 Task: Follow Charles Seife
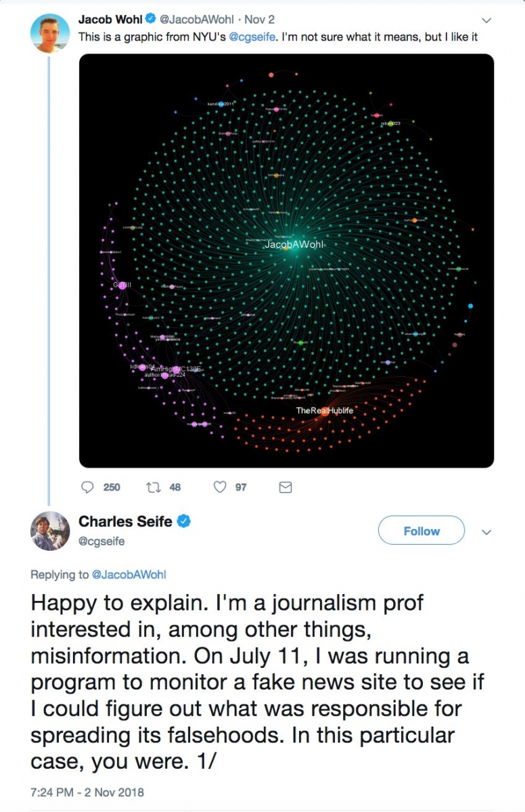pyautogui.click(x=421, y=531)
